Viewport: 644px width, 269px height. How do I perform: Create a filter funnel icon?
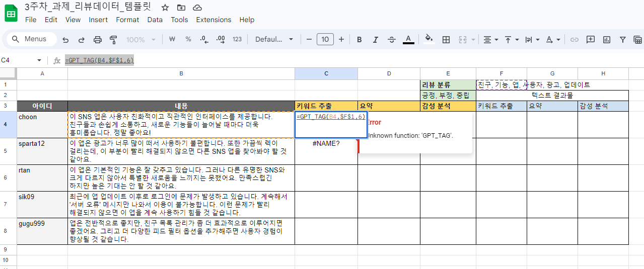[623, 39]
